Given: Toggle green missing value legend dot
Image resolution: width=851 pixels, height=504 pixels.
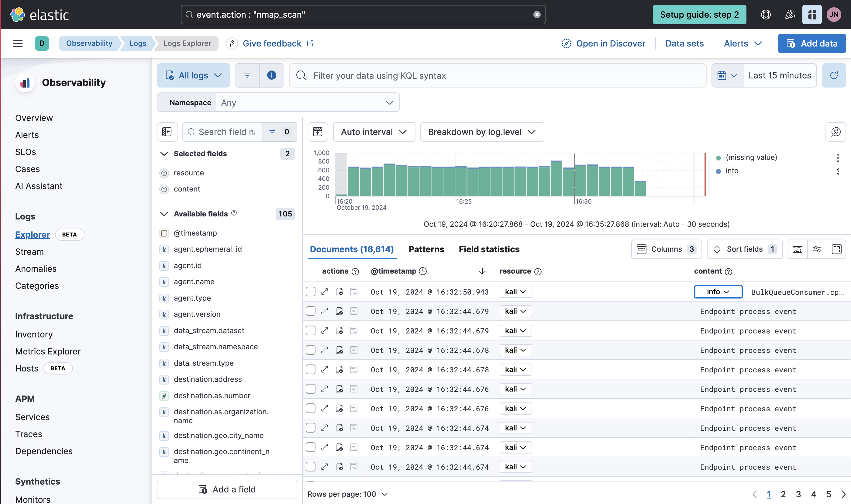Looking at the screenshot, I should [718, 158].
